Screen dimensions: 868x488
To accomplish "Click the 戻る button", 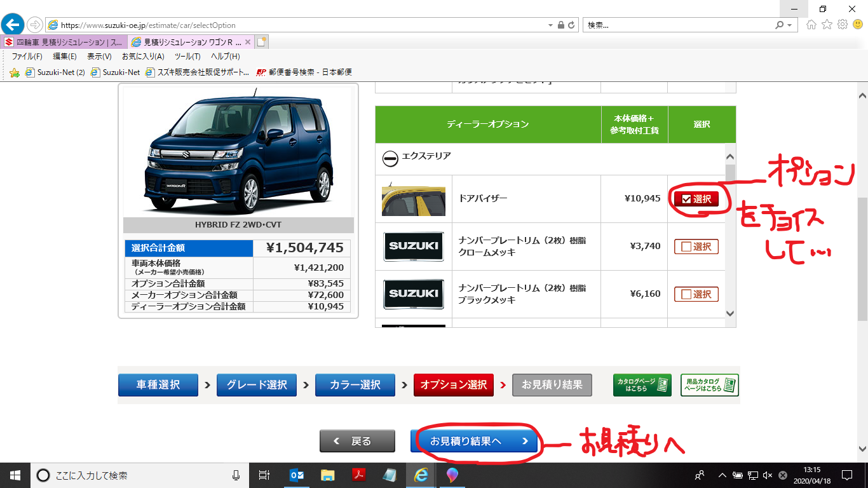I will (x=357, y=441).
